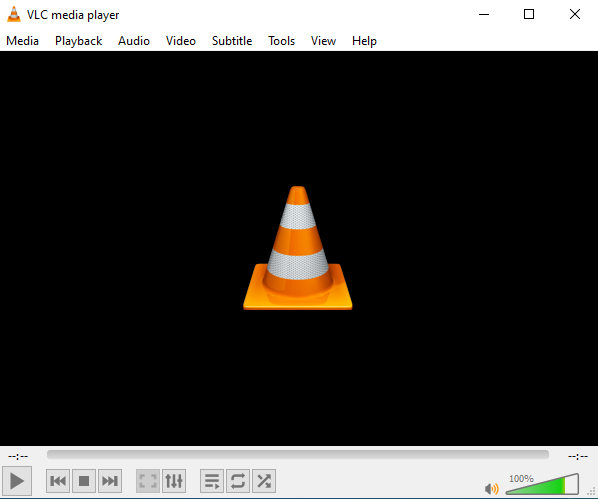Screen dimensions: 598x499
Task: Show extended settings equalizer icon
Action: point(174,481)
